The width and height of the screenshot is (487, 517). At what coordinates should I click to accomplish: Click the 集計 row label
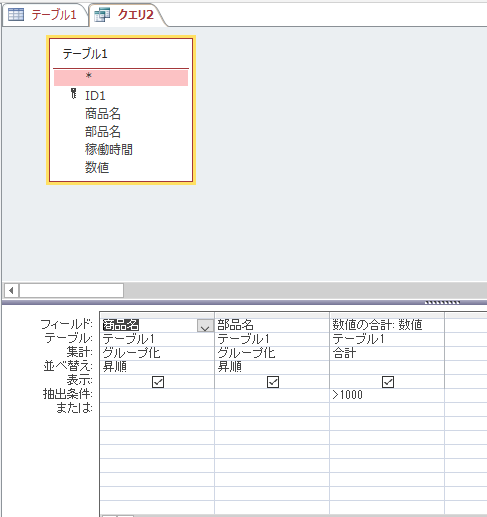(79, 352)
